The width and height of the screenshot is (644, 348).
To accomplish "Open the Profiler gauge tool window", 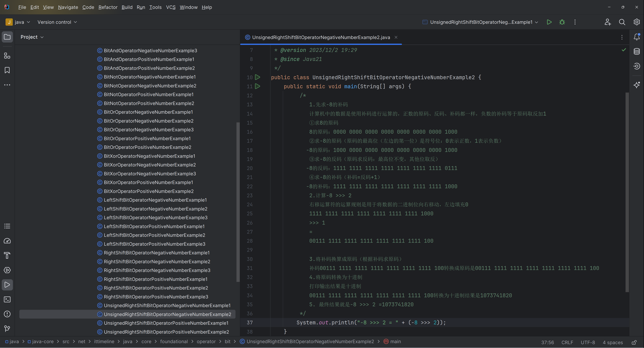I will 7,241.
